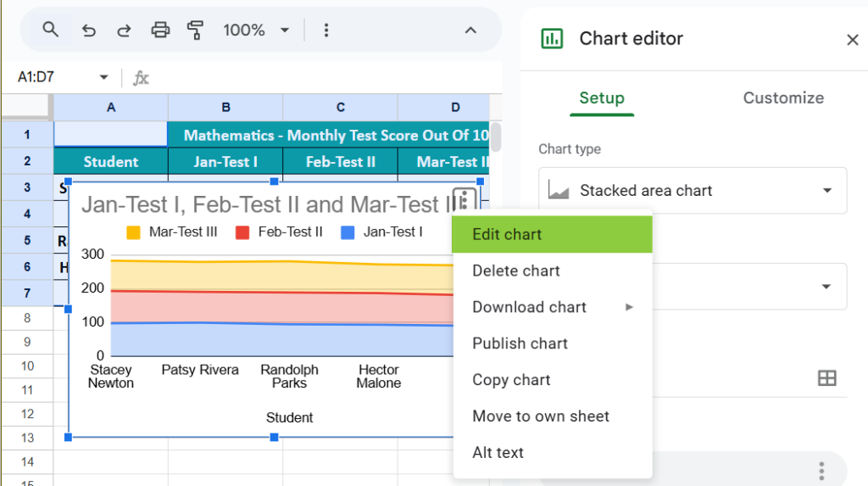Click the Stacey Newton axis label
The width and height of the screenshot is (868, 486).
tap(111, 377)
